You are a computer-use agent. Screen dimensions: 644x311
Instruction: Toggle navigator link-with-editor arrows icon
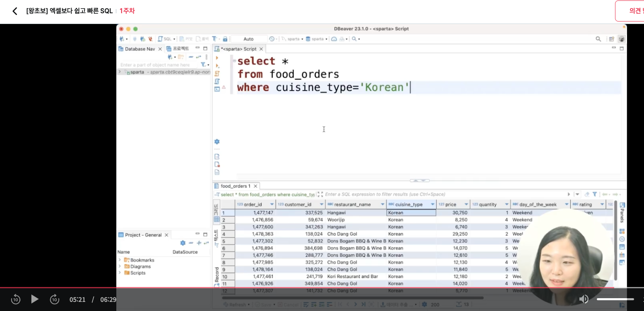tap(199, 57)
